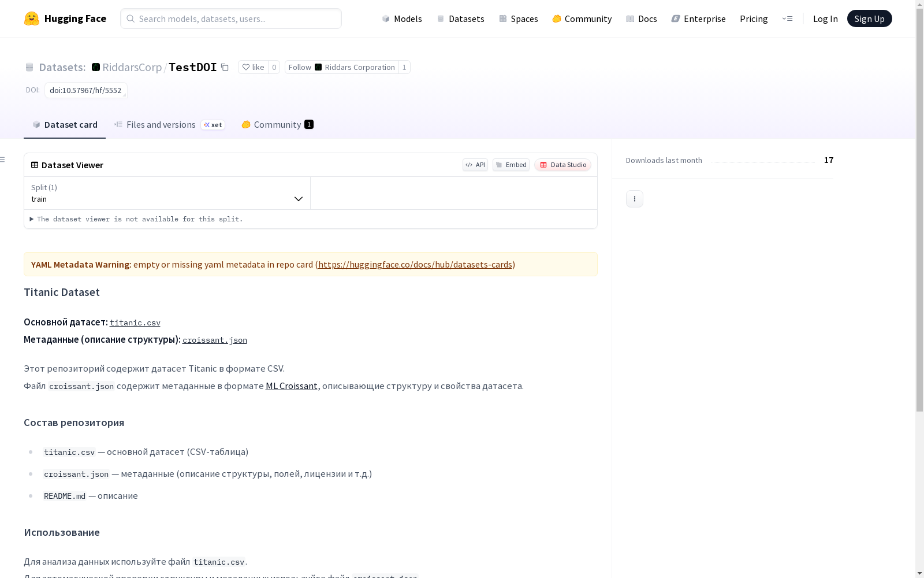Expand the dataset viewer unavailable message
The image size is (924, 578).
click(x=137, y=219)
